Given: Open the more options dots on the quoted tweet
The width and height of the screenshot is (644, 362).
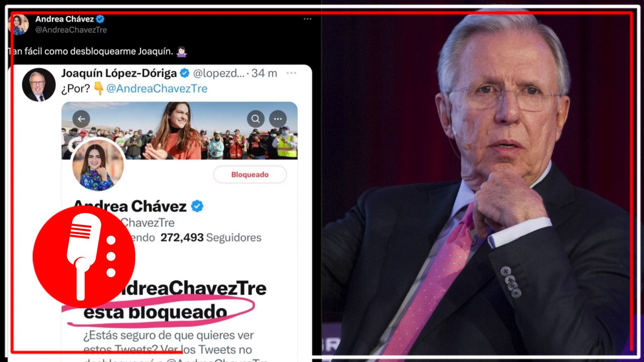Looking at the screenshot, I should click(x=291, y=73).
